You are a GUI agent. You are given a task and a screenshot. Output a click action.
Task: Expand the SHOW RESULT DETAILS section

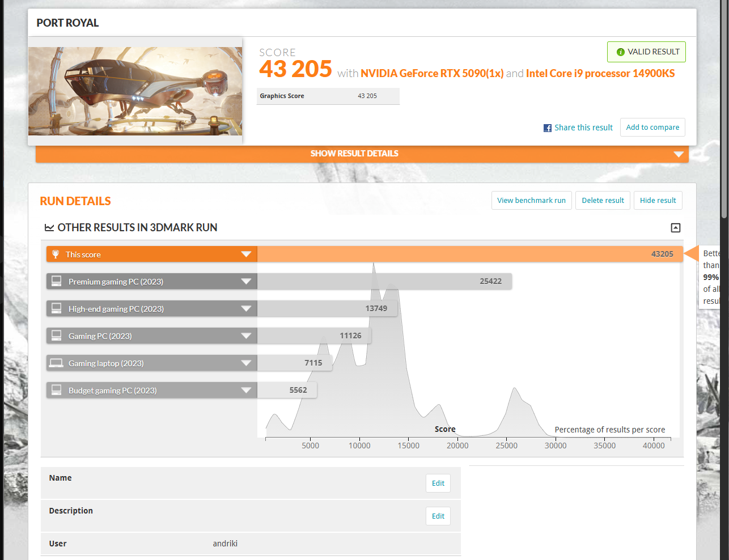(354, 153)
